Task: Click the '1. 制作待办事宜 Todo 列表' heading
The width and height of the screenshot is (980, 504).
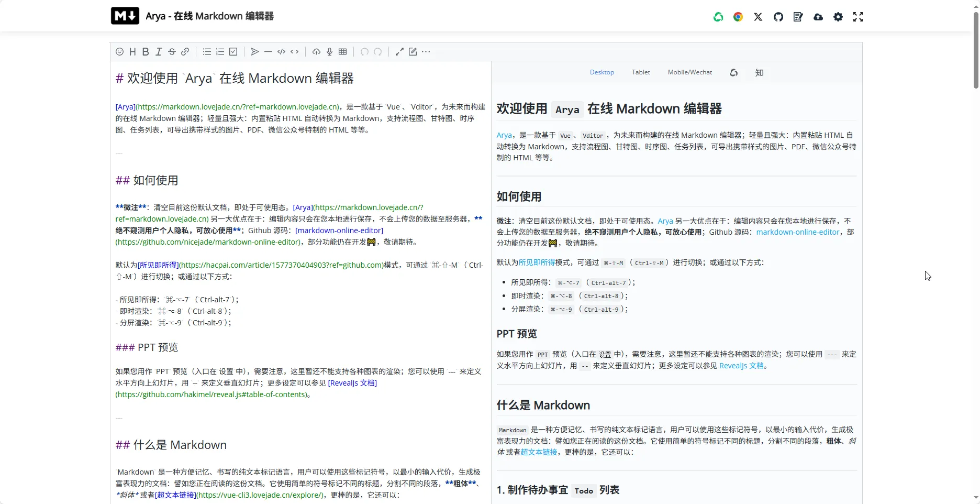Action: point(558,490)
